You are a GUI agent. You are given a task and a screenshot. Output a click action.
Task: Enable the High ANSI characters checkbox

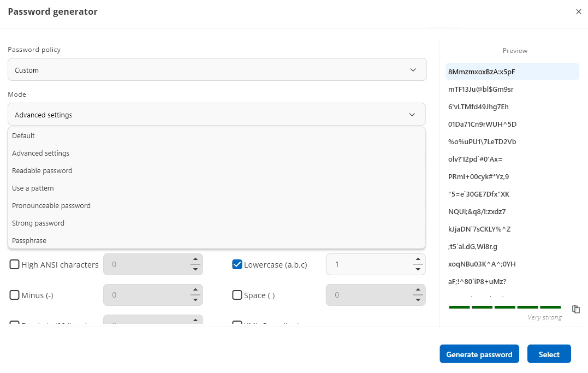pyautogui.click(x=14, y=264)
